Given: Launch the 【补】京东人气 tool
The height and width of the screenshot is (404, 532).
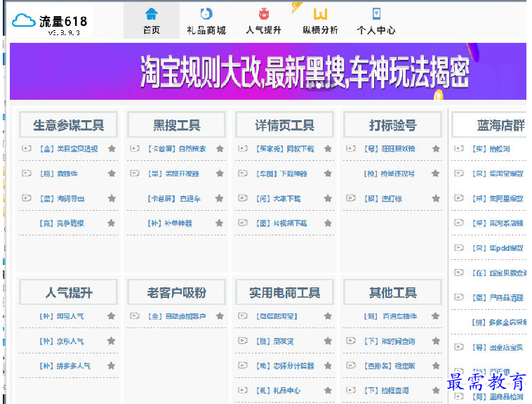Looking at the screenshot, I should pyautogui.click(x=62, y=341).
